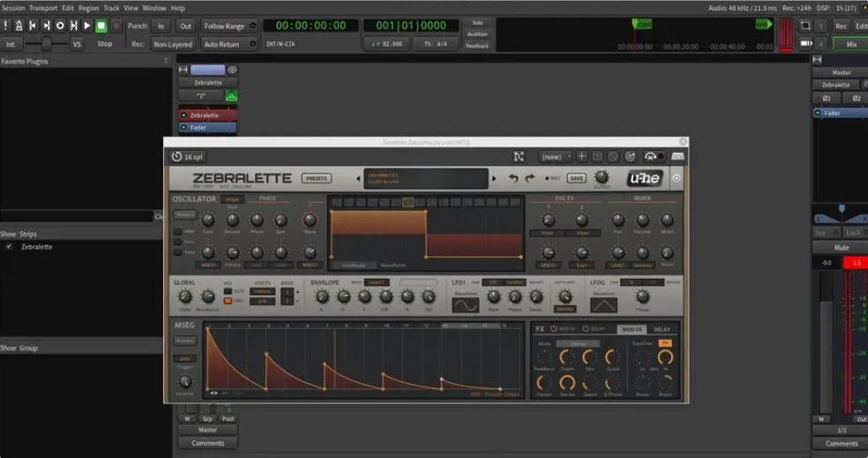Viewport: 868px width, 458px height.
Task: Click the MSEG Velocity knob
Action: (185, 381)
